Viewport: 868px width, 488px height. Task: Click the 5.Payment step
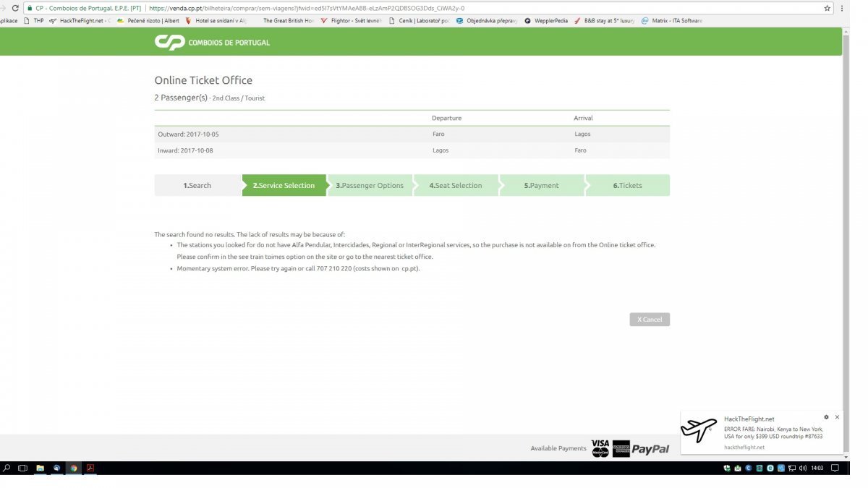[541, 186]
